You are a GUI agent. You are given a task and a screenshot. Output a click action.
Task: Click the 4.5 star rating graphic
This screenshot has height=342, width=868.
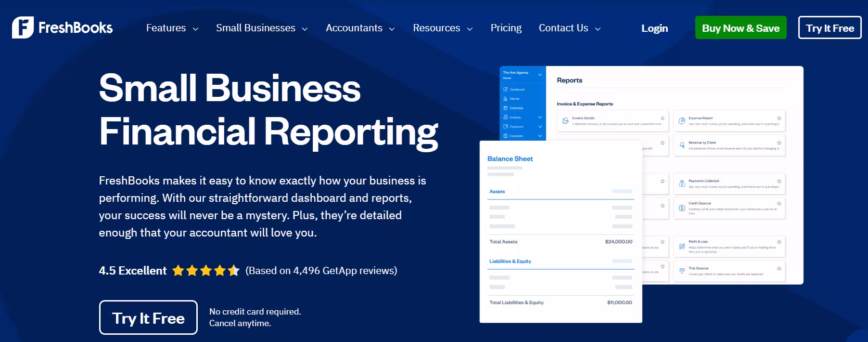click(205, 271)
